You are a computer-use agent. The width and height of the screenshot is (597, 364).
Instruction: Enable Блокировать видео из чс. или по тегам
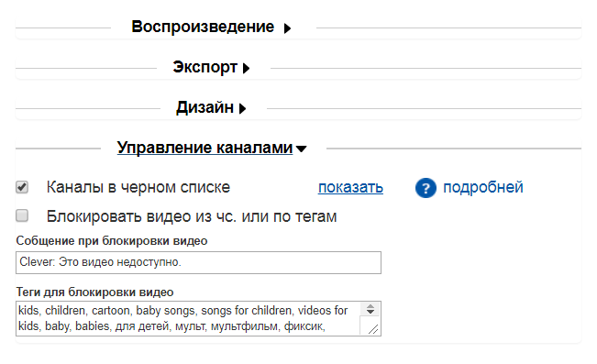click(x=22, y=215)
